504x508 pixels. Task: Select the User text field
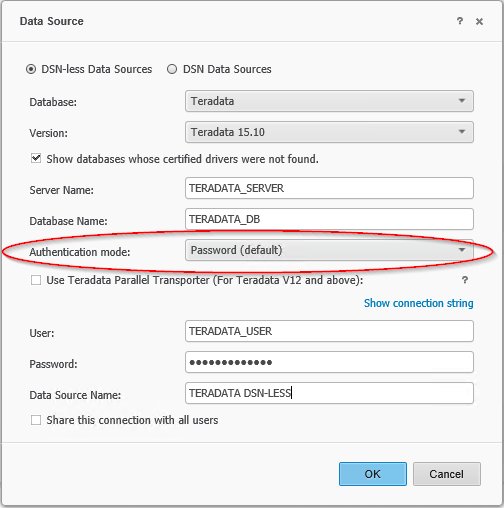point(329,331)
